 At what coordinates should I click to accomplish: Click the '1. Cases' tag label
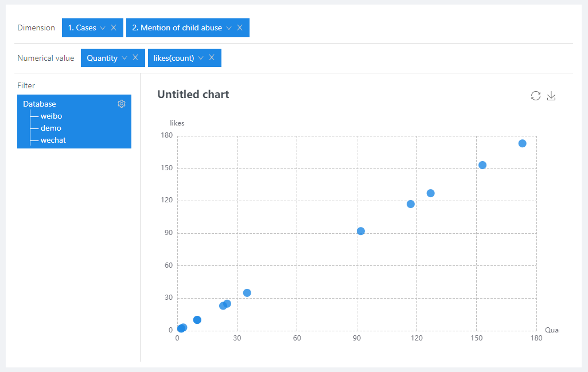point(82,28)
